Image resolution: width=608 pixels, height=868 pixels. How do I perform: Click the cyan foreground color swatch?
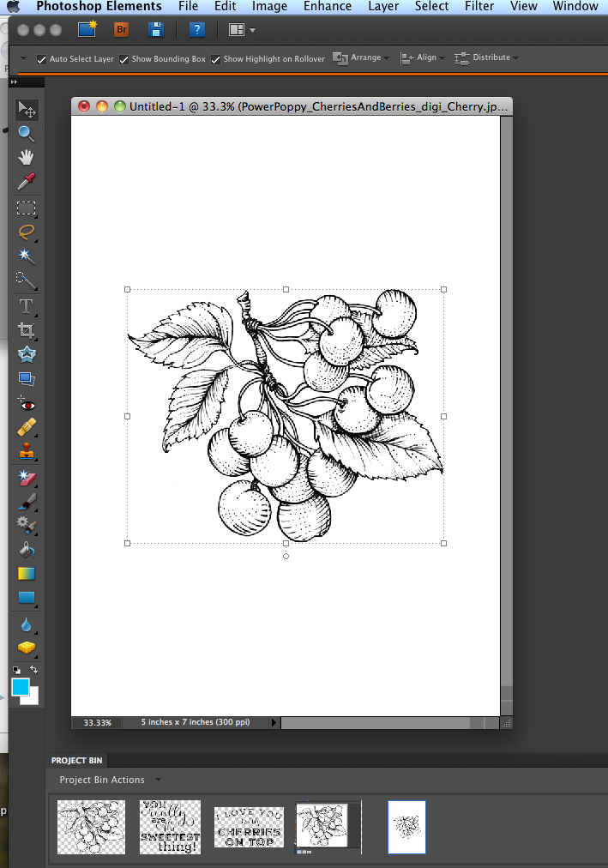(20, 687)
